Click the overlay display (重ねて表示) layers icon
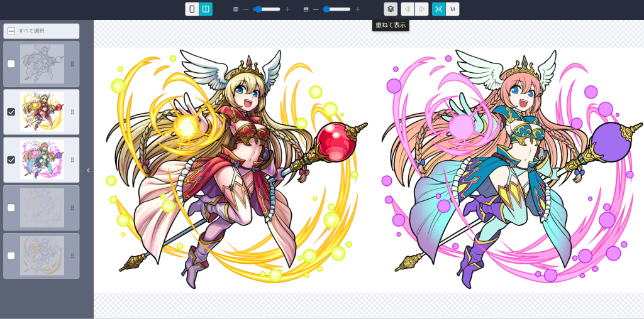644x319 pixels. coord(391,9)
